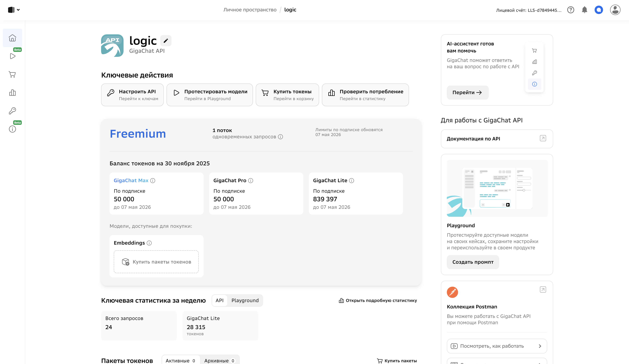The image size is (629, 364).
Task: Open home page from the sidebar
Action: point(12,38)
